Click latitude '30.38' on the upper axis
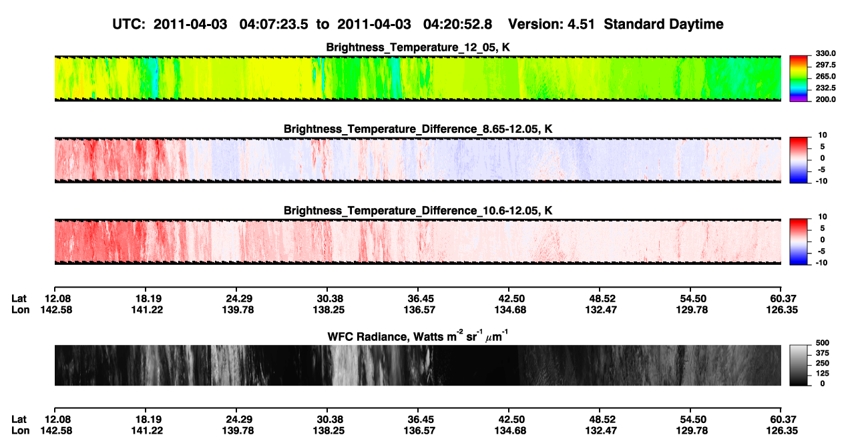 [329, 299]
